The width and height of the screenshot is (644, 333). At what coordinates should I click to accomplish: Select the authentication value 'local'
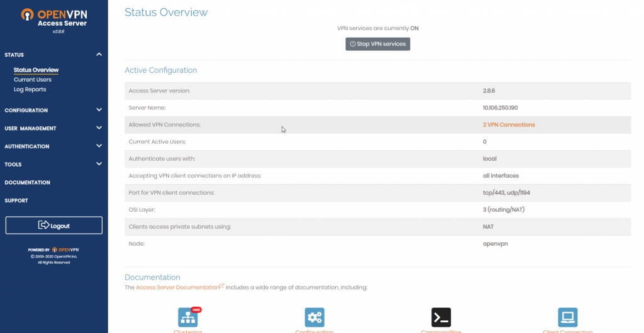489,159
